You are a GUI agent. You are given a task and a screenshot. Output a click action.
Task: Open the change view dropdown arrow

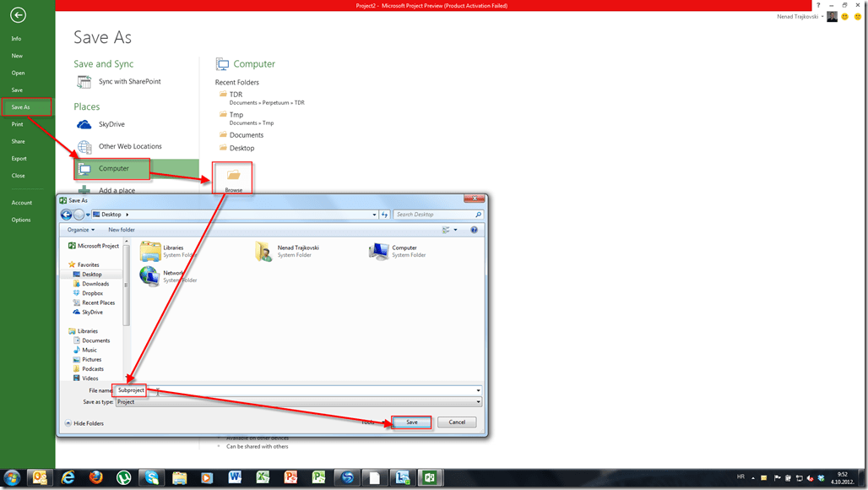[x=456, y=230]
